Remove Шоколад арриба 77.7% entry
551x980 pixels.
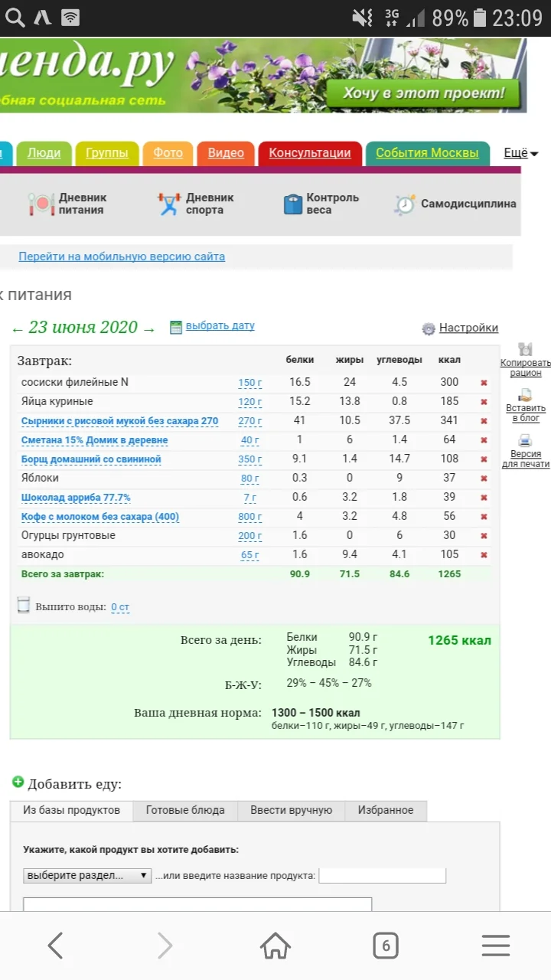click(484, 497)
